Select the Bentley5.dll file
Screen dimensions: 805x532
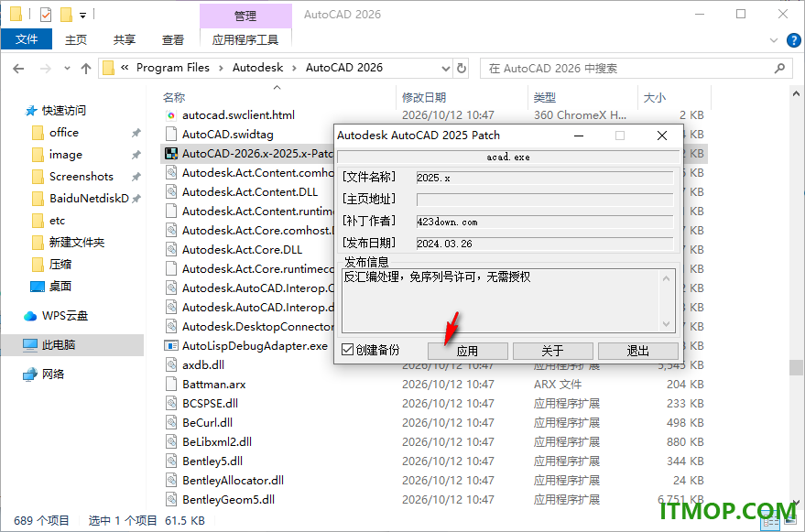[212, 461]
